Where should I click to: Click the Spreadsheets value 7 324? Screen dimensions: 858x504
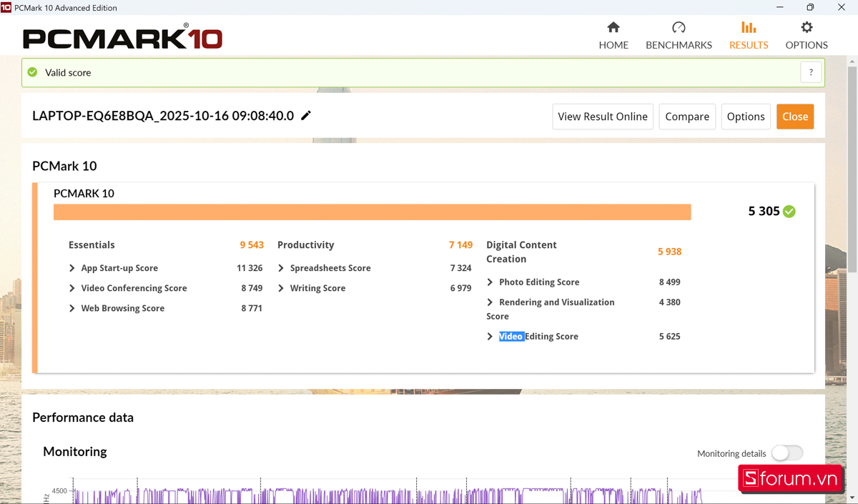click(460, 268)
